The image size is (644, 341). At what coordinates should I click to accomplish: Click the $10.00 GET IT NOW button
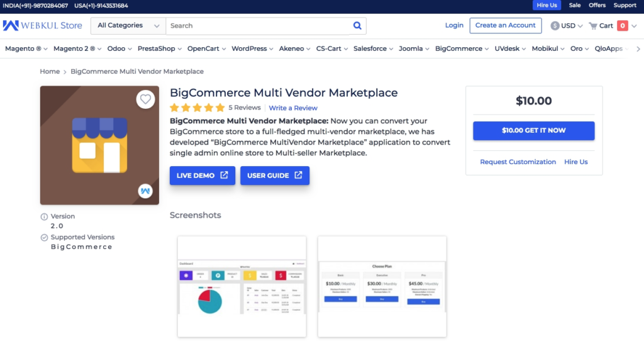tap(533, 131)
